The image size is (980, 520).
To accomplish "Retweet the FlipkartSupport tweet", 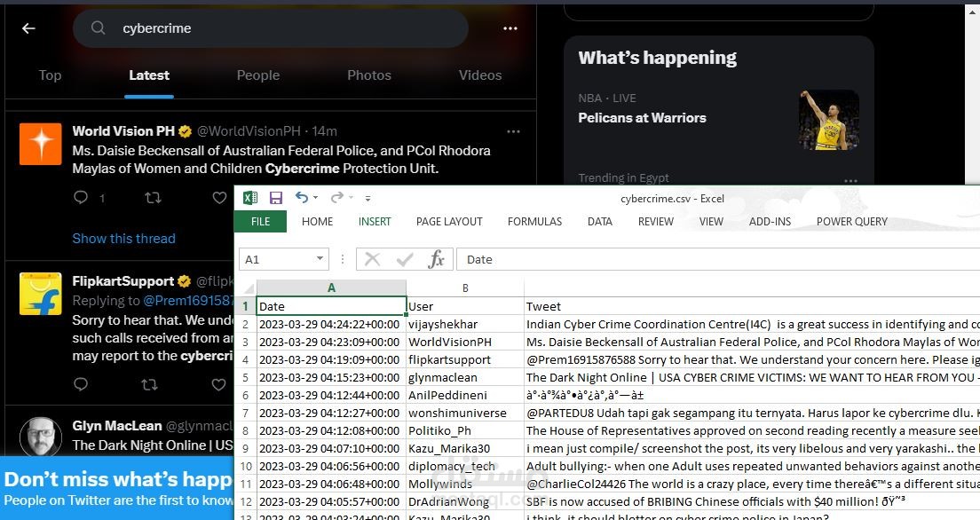I will click(149, 383).
